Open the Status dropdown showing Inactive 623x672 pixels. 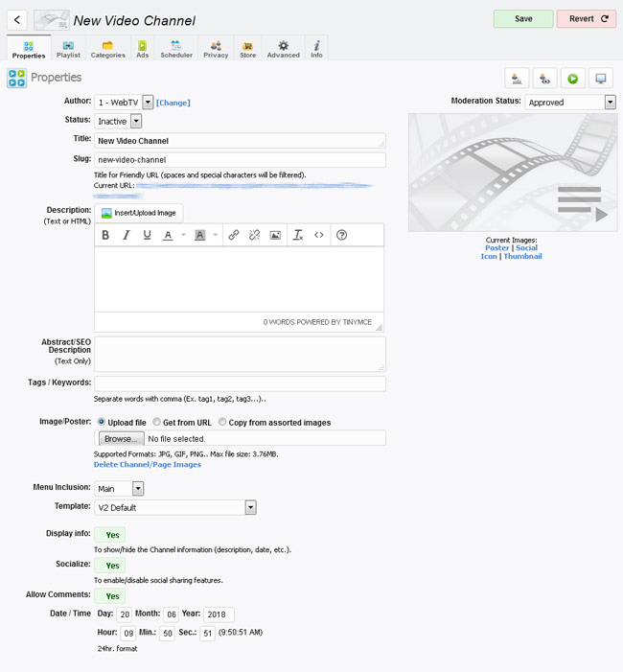118,122
